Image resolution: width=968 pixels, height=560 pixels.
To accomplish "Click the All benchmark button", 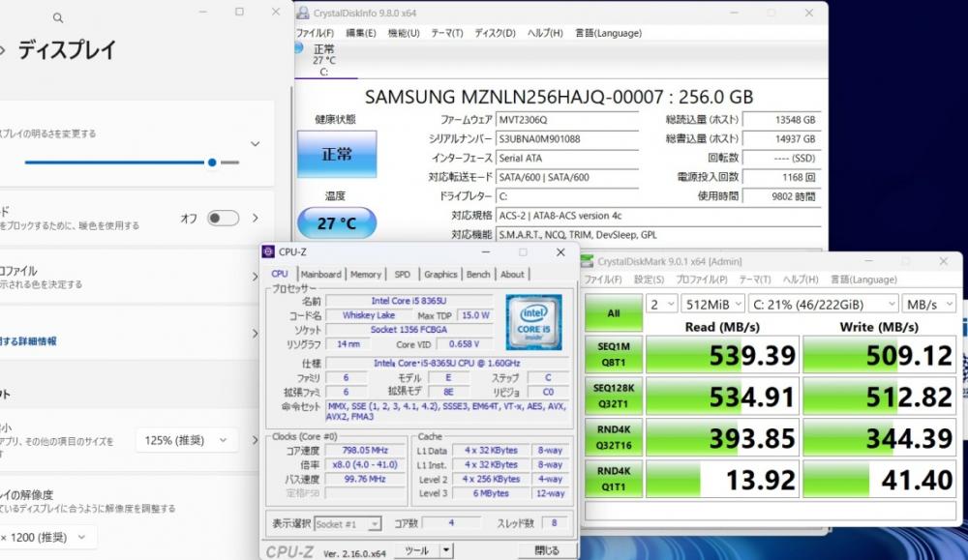I will click(x=614, y=313).
